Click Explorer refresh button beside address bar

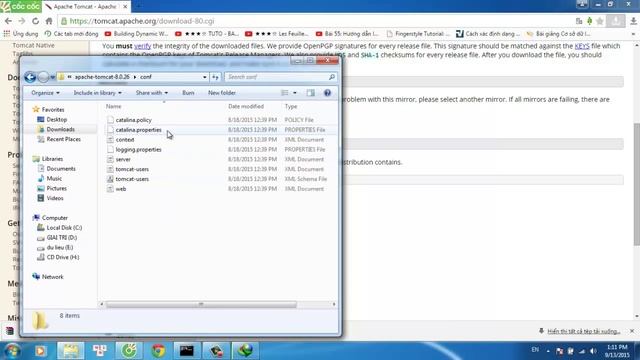(215, 77)
